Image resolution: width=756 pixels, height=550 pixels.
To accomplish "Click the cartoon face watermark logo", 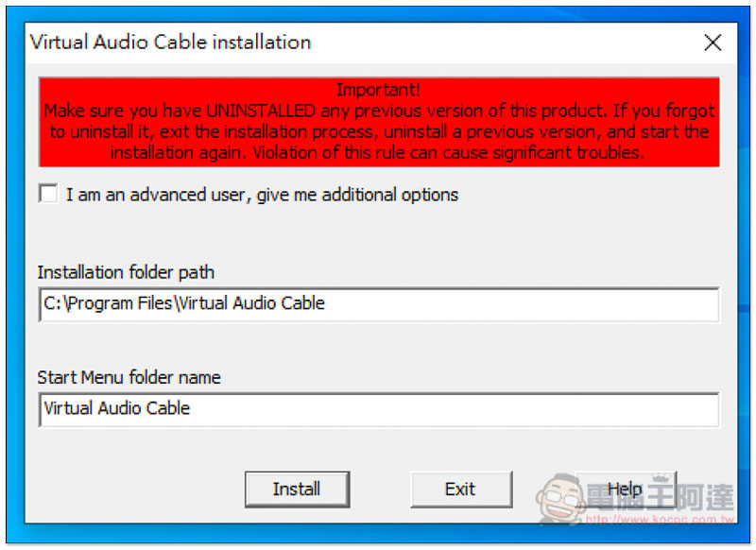I will point(561,499).
